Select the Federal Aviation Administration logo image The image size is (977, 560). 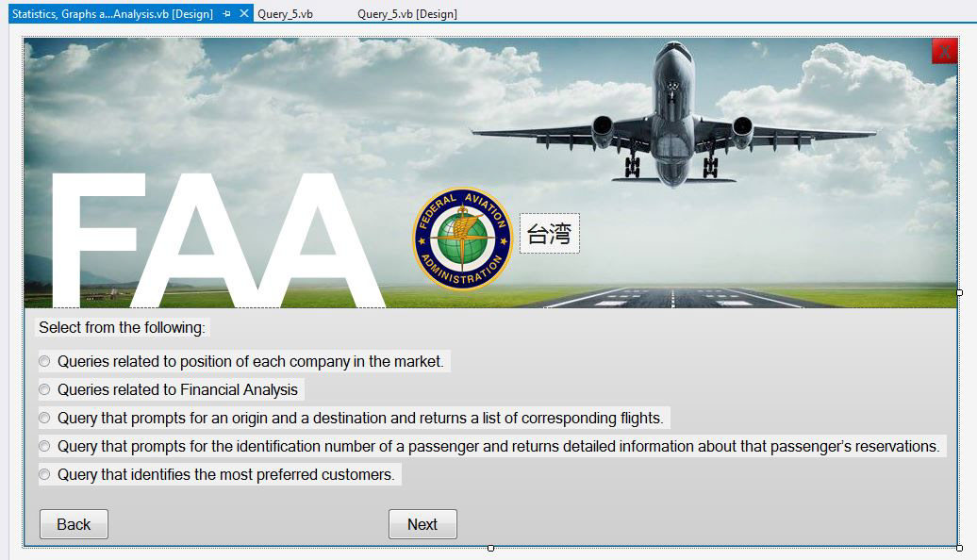tap(462, 239)
